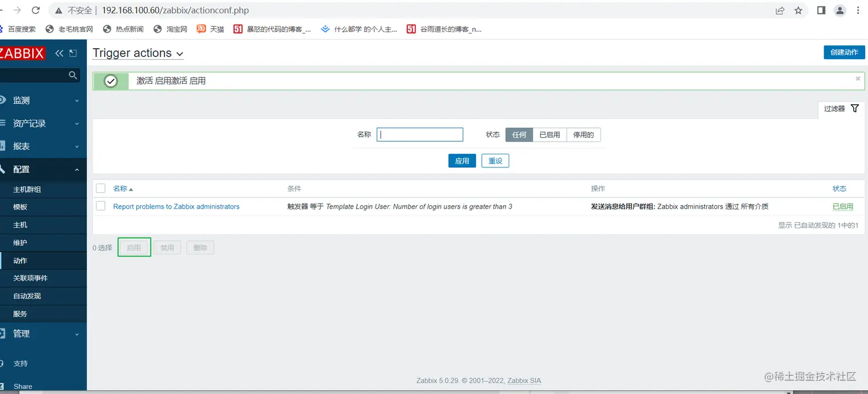Screen dimensions: 868x394
Task: Open 天猫 bookmark
Action: click(x=211, y=29)
